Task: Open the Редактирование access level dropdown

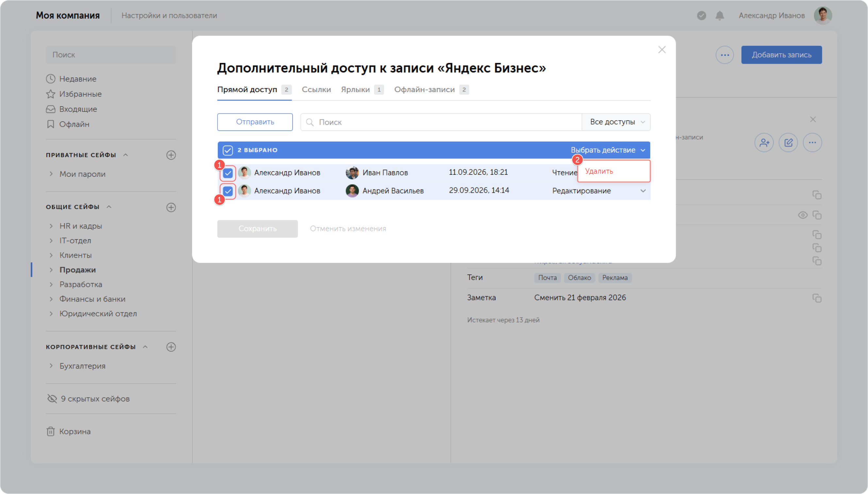Action: coord(599,191)
